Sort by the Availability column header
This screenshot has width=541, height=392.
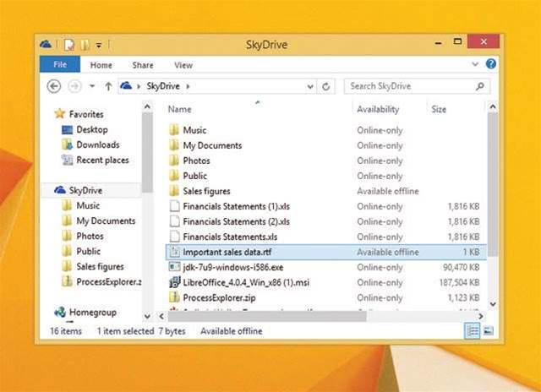tap(378, 109)
